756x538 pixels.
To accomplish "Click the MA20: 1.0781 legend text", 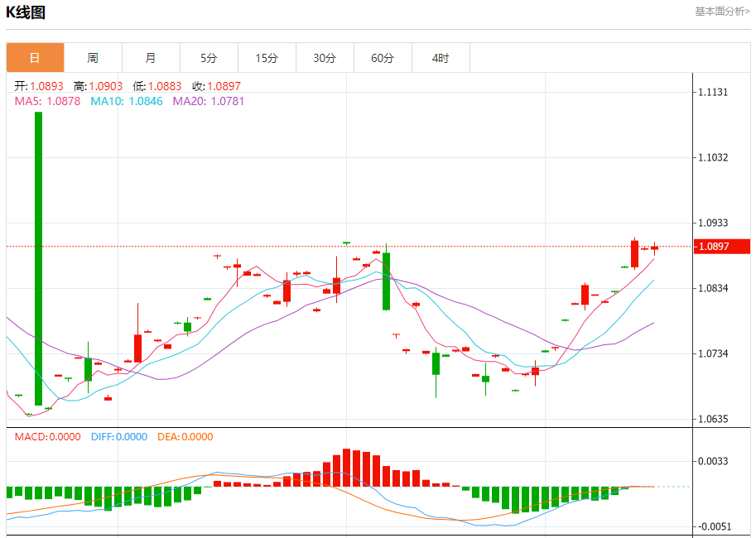I will point(209,101).
